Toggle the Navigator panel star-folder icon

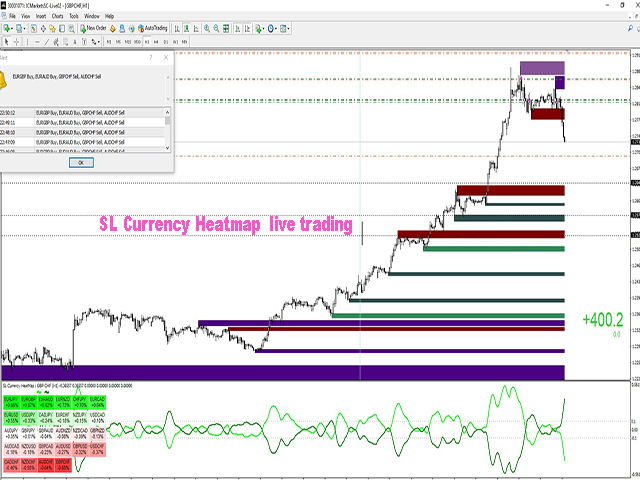52,29
